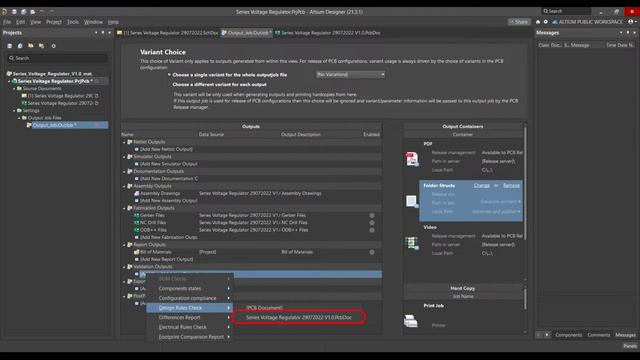Click the Altium Public Workspace cloud icon
Image resolution: width=640 pixels, height=360 pixels.
tap(555, 22)
